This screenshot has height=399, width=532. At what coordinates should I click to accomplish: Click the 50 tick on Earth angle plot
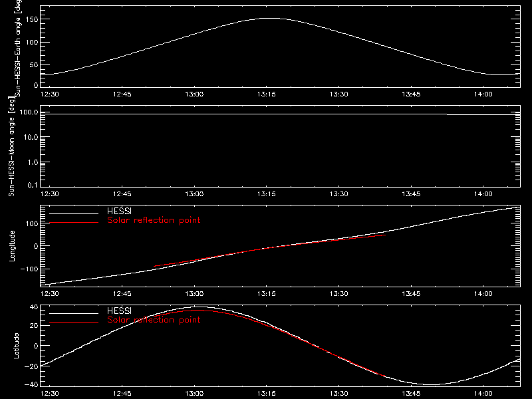coord(34,65)
